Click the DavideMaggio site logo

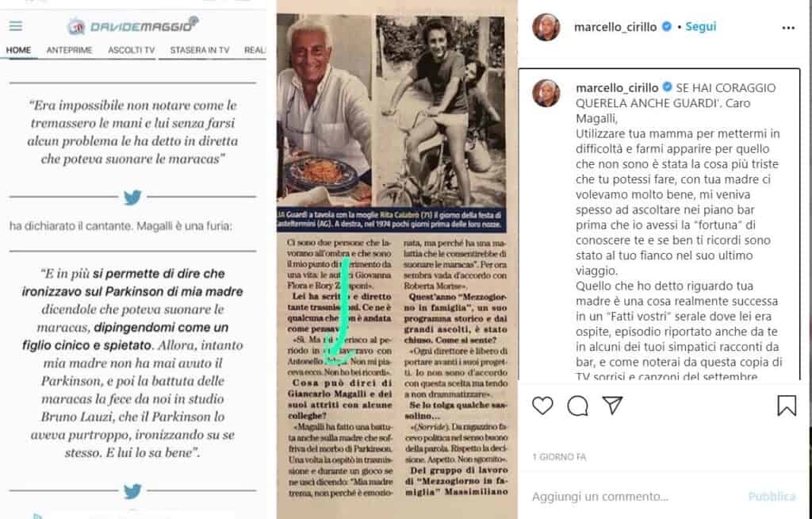[x=133, y=25]
